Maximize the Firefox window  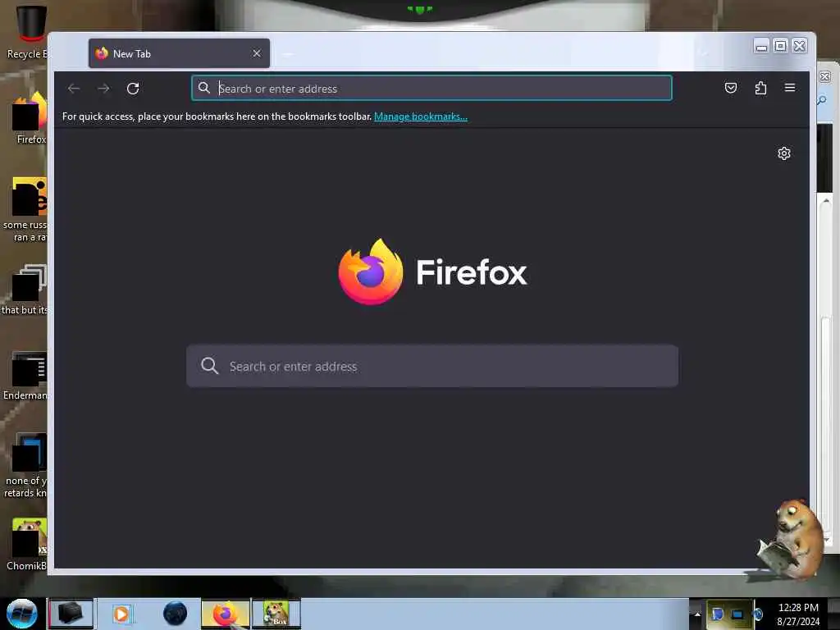[x=781, y=46]
